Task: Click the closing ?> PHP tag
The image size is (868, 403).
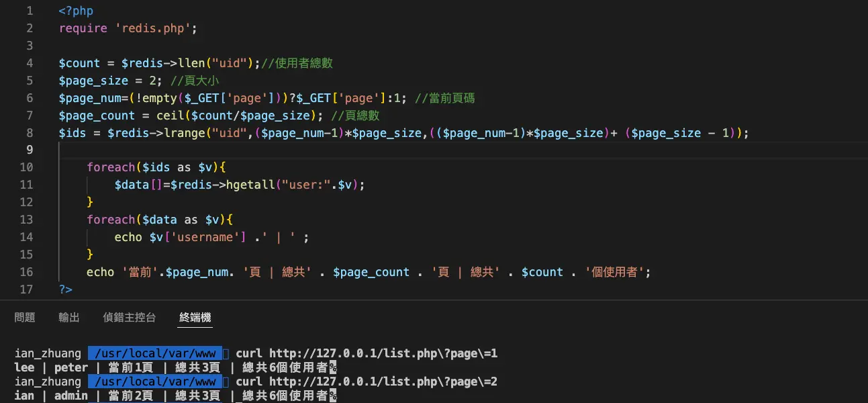Action: [x=65, y=289]
